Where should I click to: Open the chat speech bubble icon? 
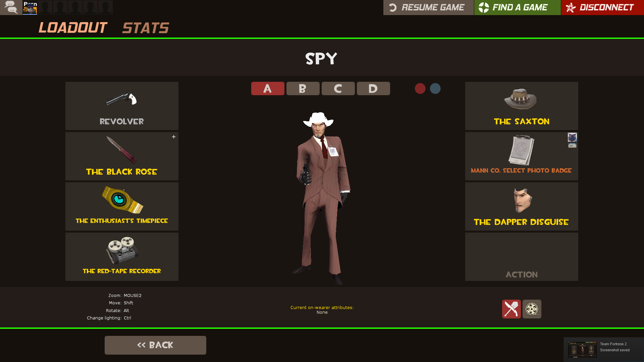(x=11, y=7)
